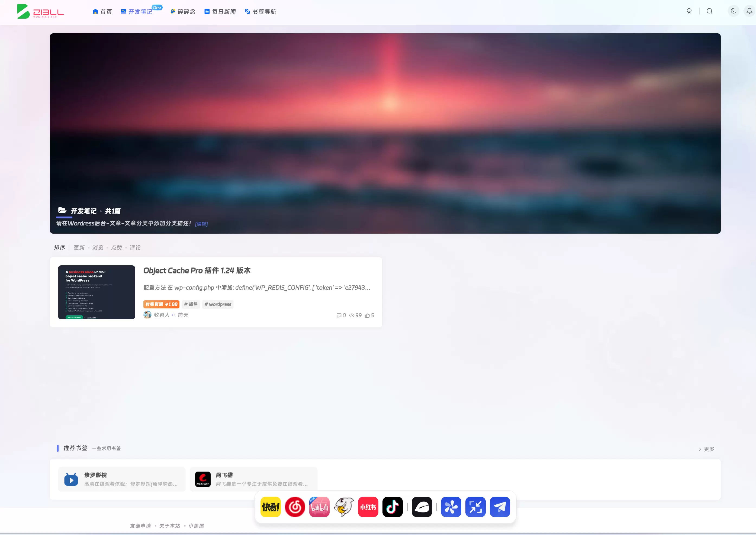Expand 更多 in 推荐书签 section

coord(707,449)
